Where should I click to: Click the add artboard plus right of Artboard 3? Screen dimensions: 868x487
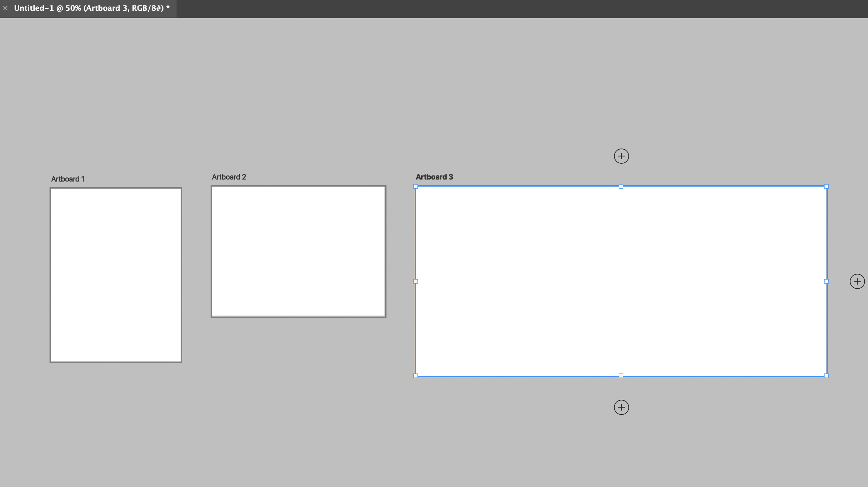857,281
